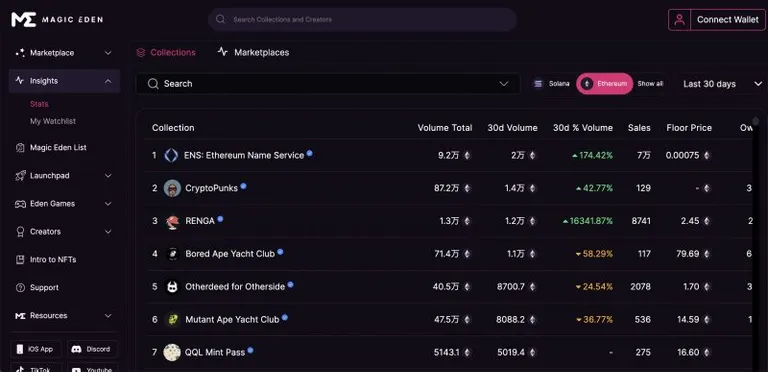
Task: Click the CryptoPunks collection avatar
Action: 172,188
